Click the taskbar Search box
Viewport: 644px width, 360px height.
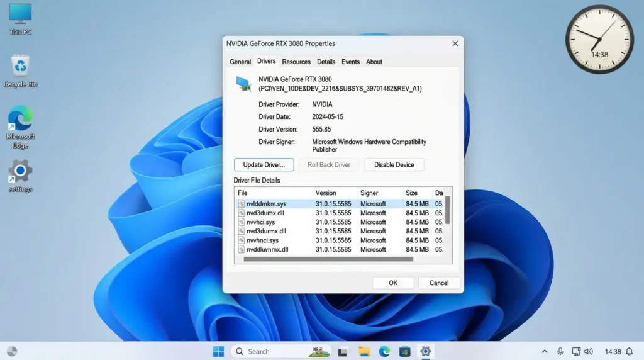pos(281,351)
